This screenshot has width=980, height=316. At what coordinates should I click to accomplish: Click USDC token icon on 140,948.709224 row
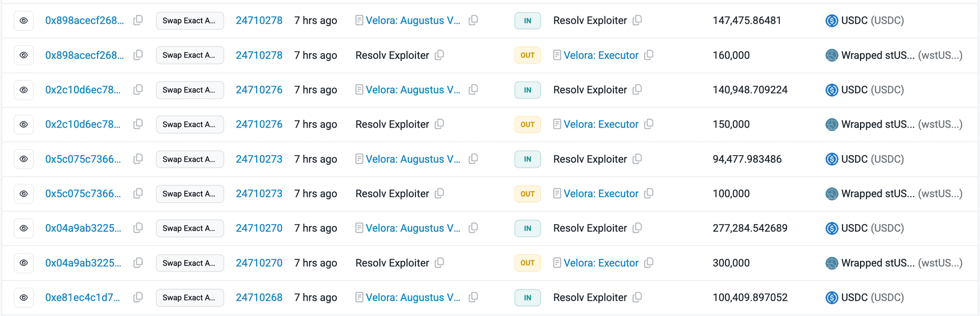[831, 90]
